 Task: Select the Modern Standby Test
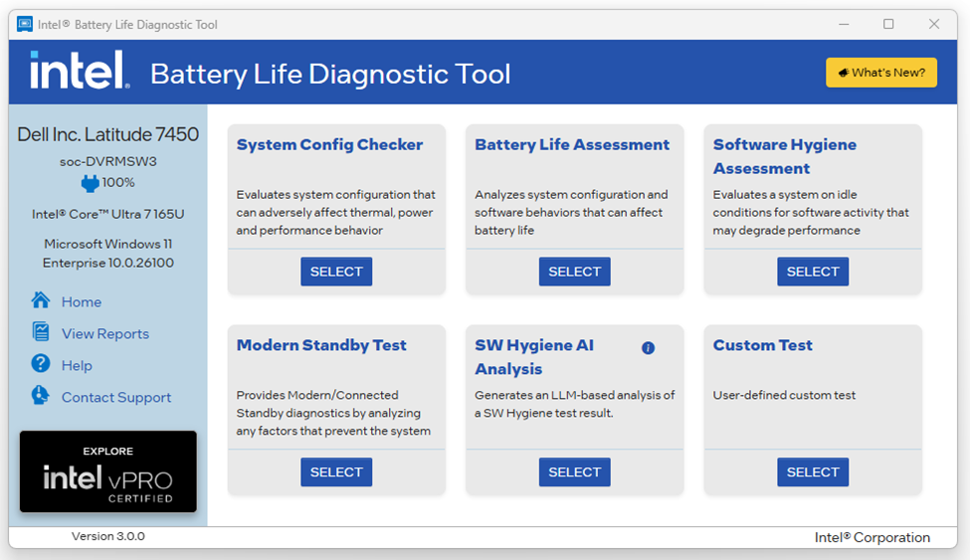tap(336, 472)
